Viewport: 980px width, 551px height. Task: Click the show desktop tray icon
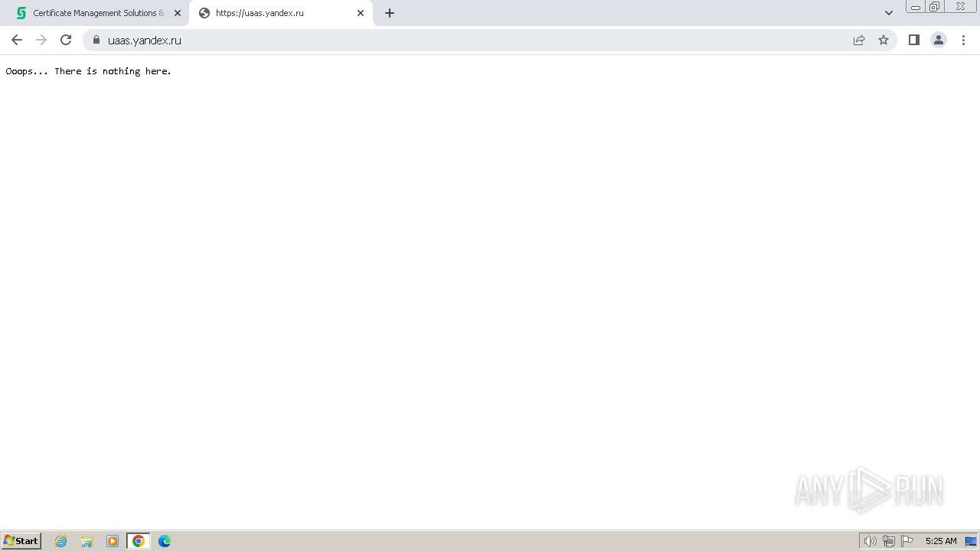pos(971,541)
